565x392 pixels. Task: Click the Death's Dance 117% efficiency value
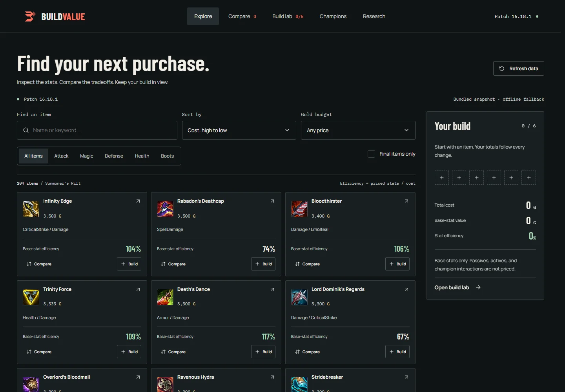coord(268,337)
